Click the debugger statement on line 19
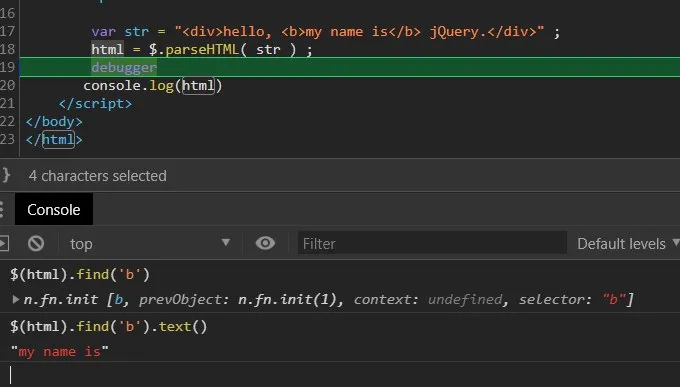680x387 pixels. click(x=124, y=67)
